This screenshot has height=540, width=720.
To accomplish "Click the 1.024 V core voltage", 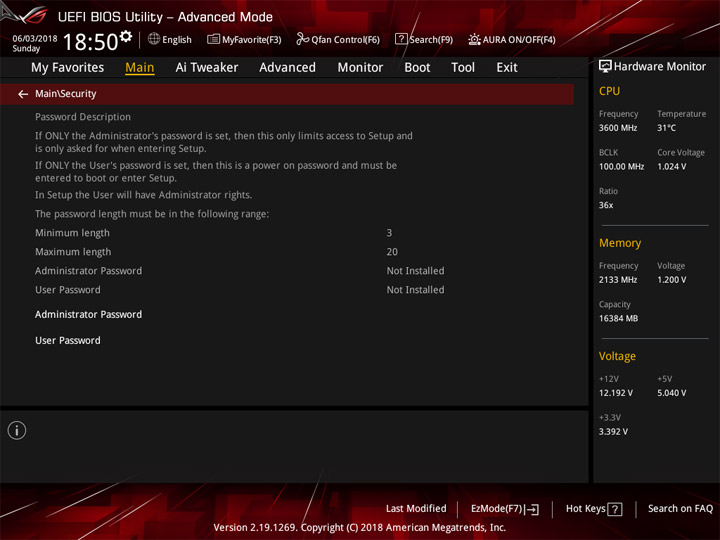I will (x=672, y=167).
